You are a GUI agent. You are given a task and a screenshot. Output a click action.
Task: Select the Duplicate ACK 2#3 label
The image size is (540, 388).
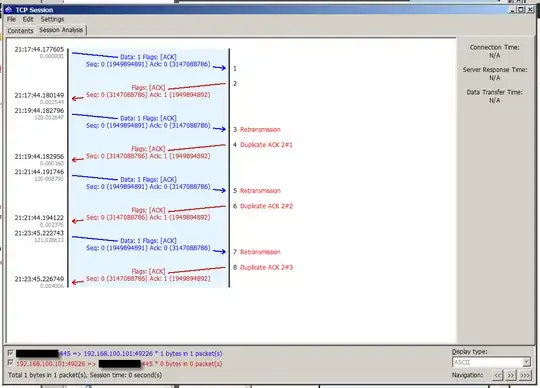pyautogui.click(x=266, y=267)
